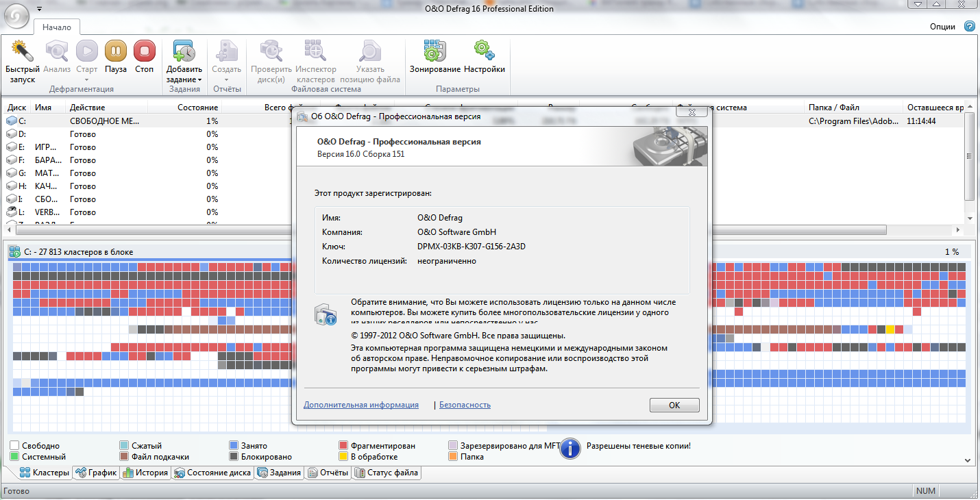Click the Создать report icon
The height and width of the screenshot is (500, 980).
point(227,51)
